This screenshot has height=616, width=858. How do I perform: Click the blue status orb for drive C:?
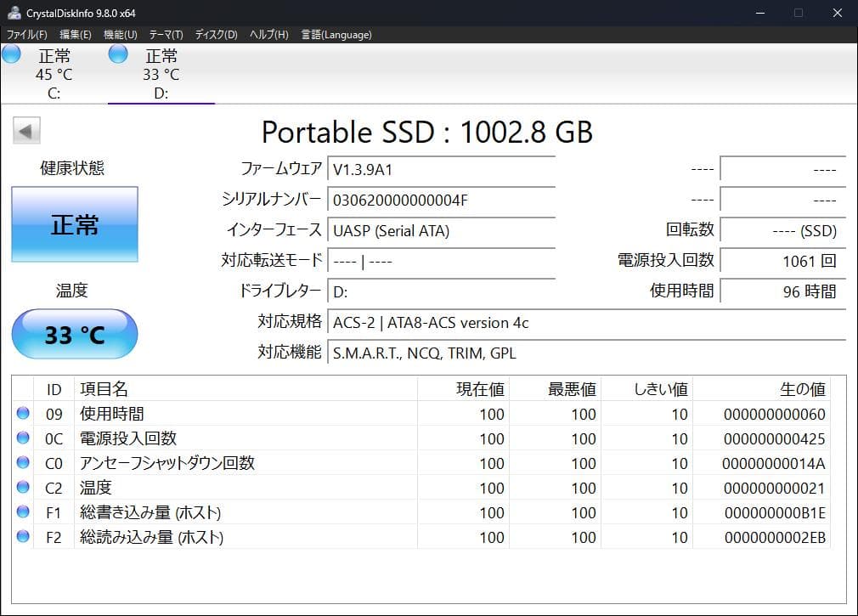pyautogui.click(x=12, y=54)
